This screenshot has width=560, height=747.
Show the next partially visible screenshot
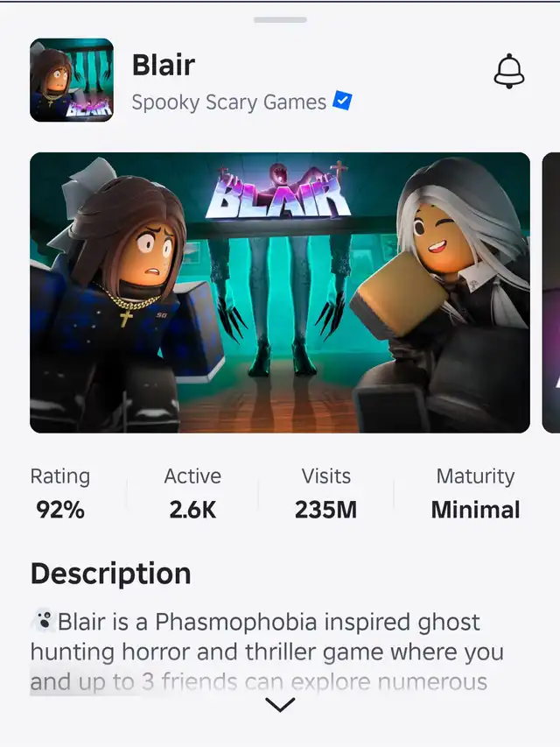[x=551, y=292]
